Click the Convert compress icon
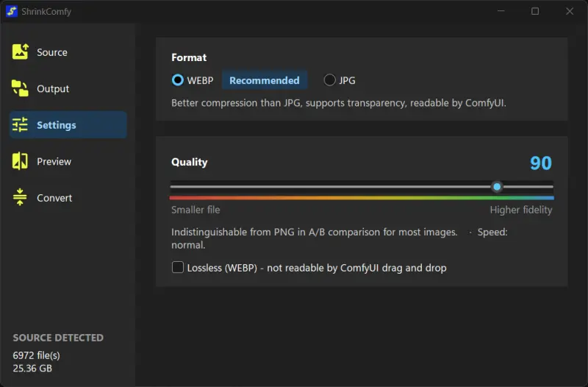The width and height of the screenshot is (588, 387). 21,197
